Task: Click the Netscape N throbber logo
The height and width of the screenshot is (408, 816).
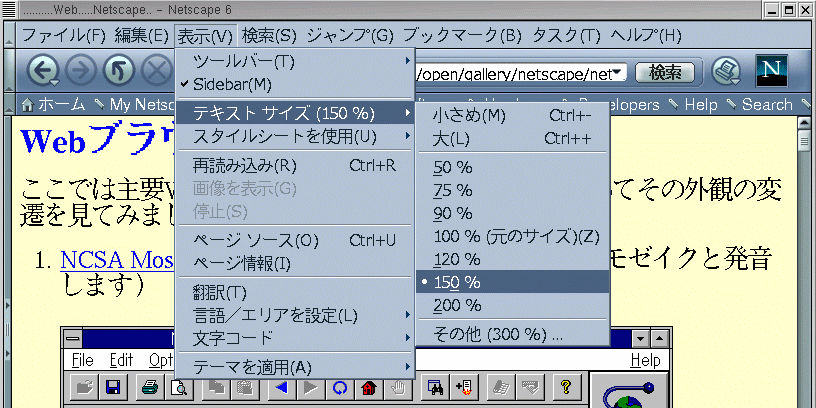Action: point(771,71)
